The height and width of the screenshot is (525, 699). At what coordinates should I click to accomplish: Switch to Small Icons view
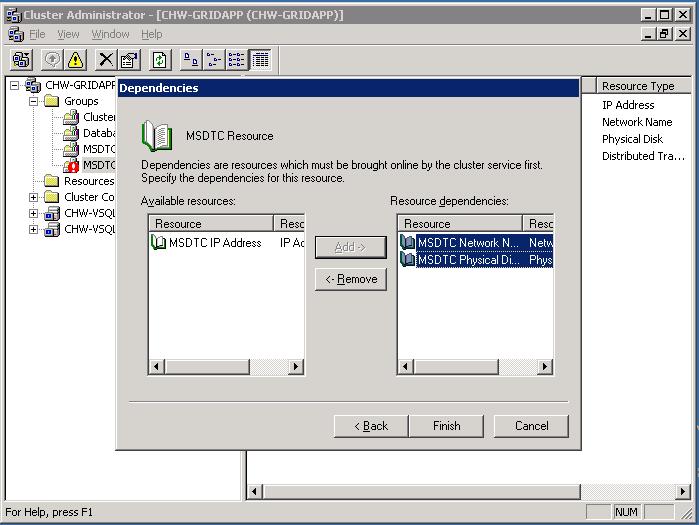click(x=214, y=59)
